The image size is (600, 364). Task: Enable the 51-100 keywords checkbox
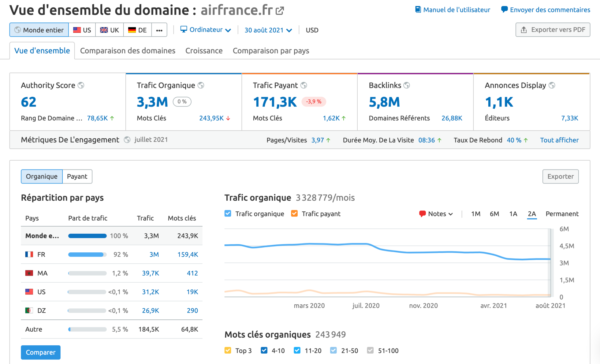click(x=370, y=350)
